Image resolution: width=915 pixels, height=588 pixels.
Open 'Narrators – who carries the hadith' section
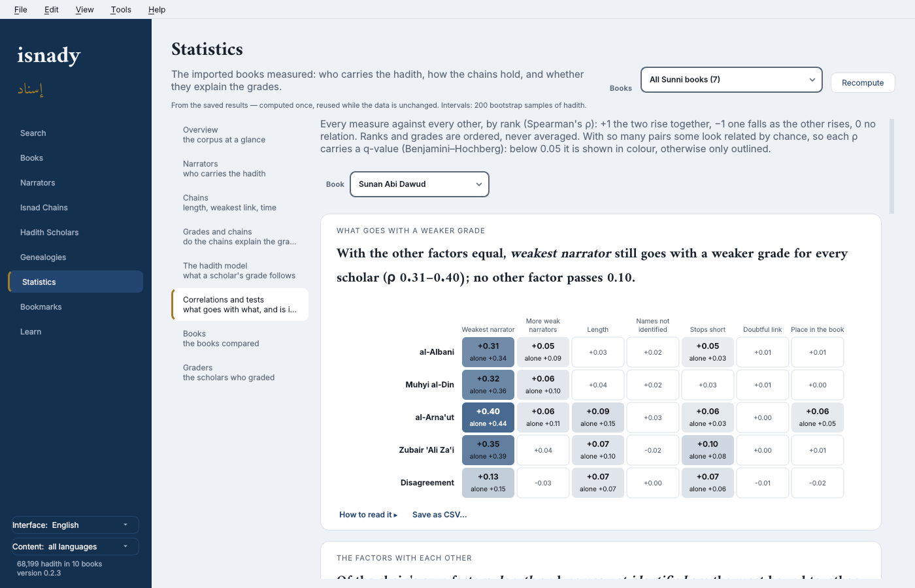[x=240, y=169]
